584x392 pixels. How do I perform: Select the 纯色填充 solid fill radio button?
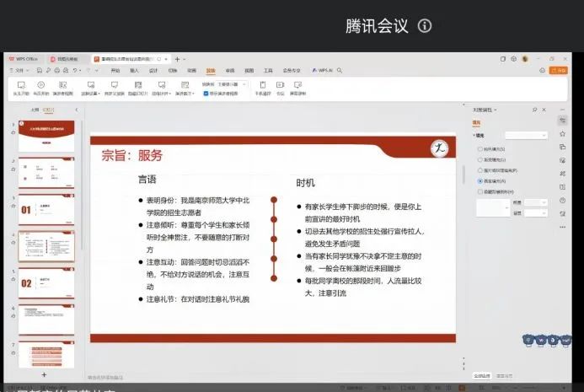pyautogui.click(x=480, y=148)
